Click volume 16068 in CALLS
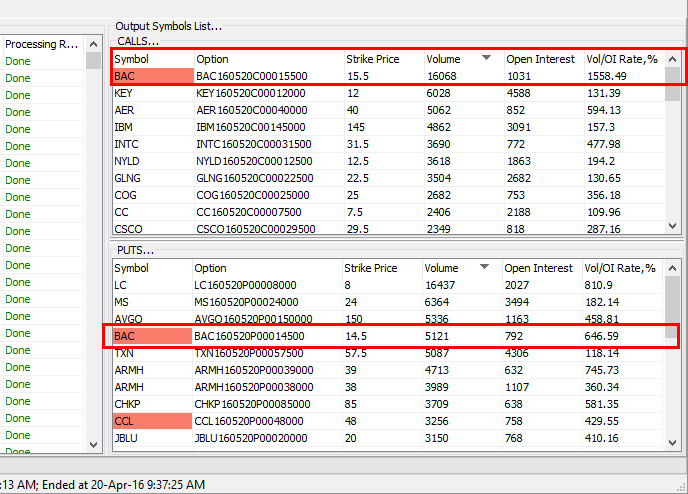The width and height of the screenshot is (688, 494). (x=442, y=76)
